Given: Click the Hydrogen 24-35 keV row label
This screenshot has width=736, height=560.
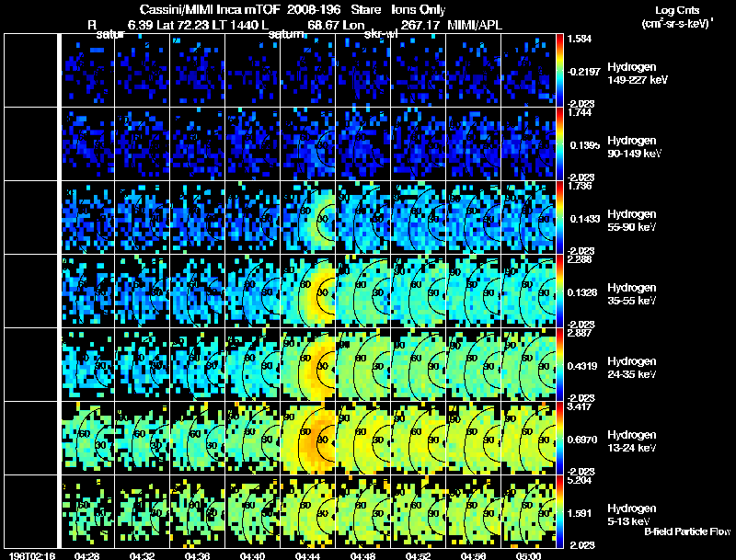Looking at the screenshot, I should pos(632,367).
